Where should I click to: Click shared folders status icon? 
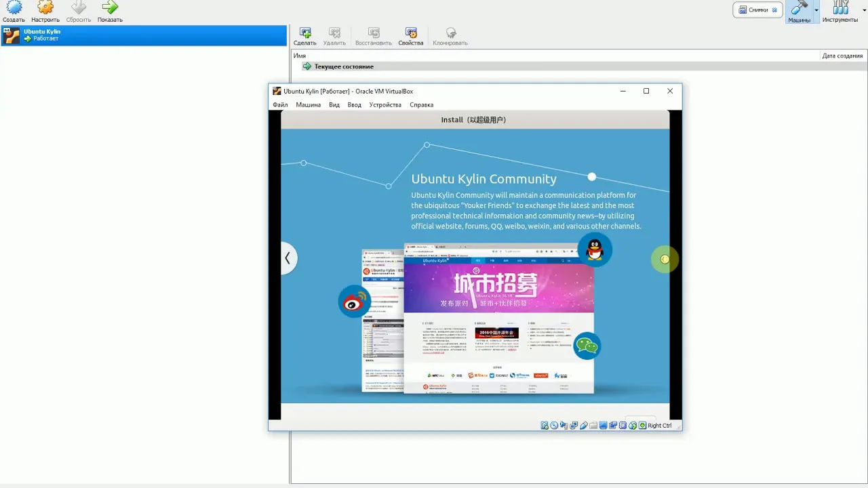click(593, 426)
